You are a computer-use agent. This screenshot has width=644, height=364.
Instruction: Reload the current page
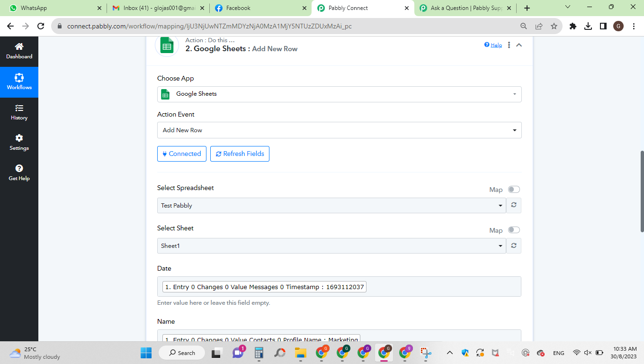41,27
